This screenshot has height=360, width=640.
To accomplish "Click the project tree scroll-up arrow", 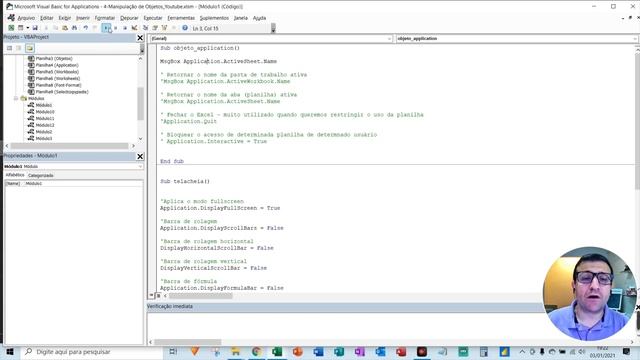I will pos(140,58).
